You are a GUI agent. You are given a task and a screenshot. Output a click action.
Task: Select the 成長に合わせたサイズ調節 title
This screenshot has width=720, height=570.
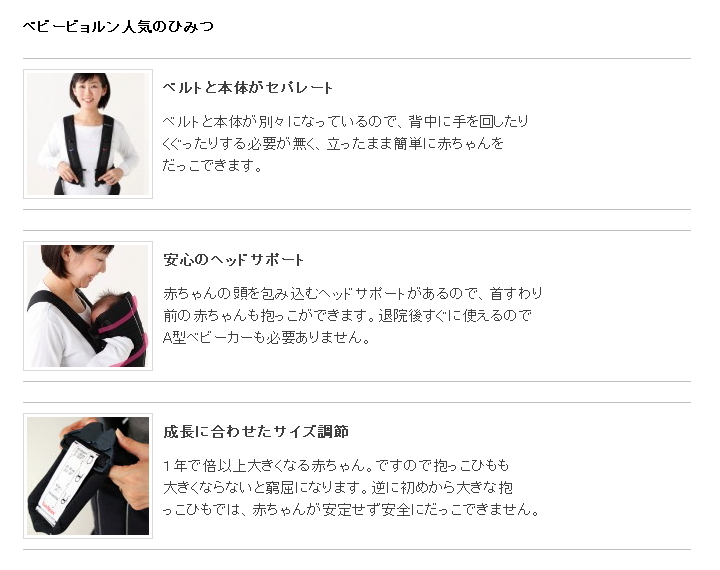coord(256,431)
